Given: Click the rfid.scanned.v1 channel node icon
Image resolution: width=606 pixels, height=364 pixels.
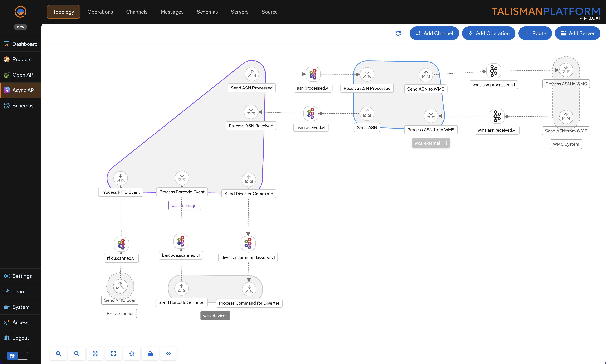Looking at the screenshot, I should pos(121,244).
